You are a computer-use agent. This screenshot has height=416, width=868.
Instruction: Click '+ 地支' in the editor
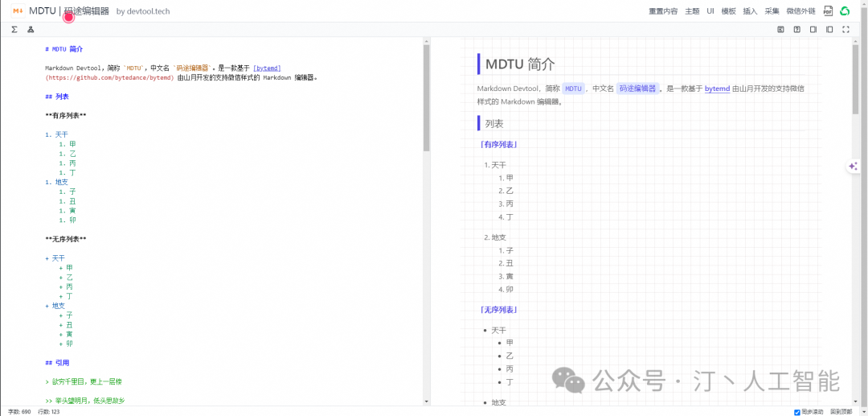[55, 306]
